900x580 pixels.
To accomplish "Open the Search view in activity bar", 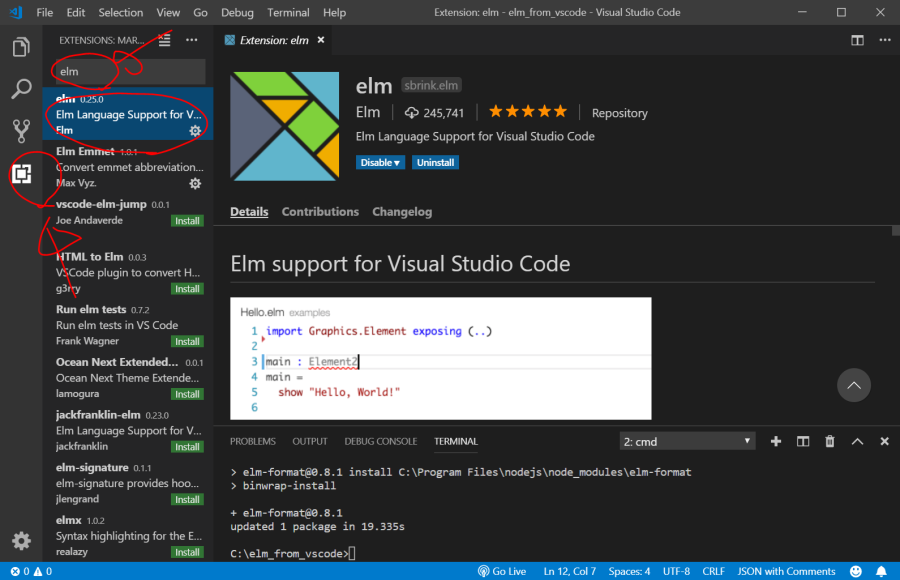I will (x=21, y=89).
